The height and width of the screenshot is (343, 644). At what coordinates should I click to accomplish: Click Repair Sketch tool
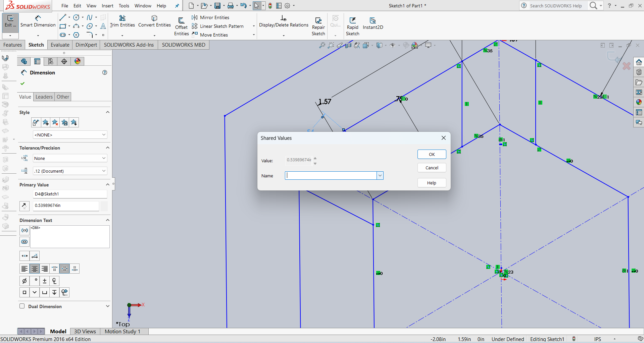tap(318, 26)
